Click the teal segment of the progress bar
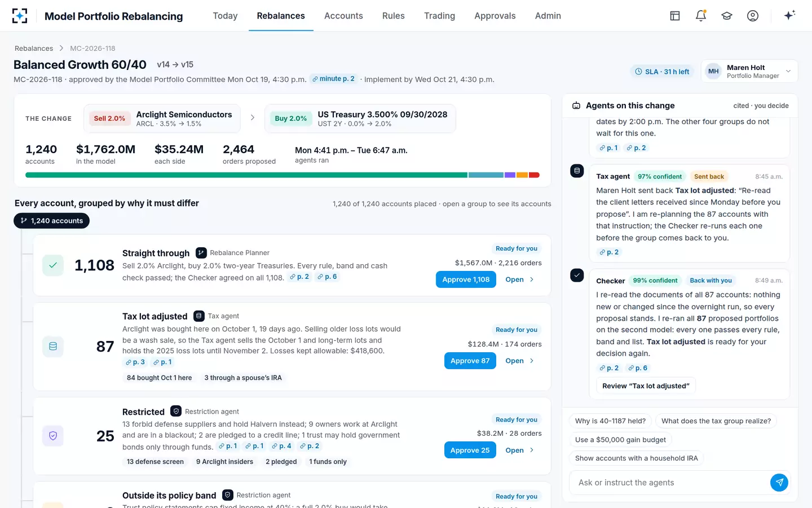 pos(486,175)
